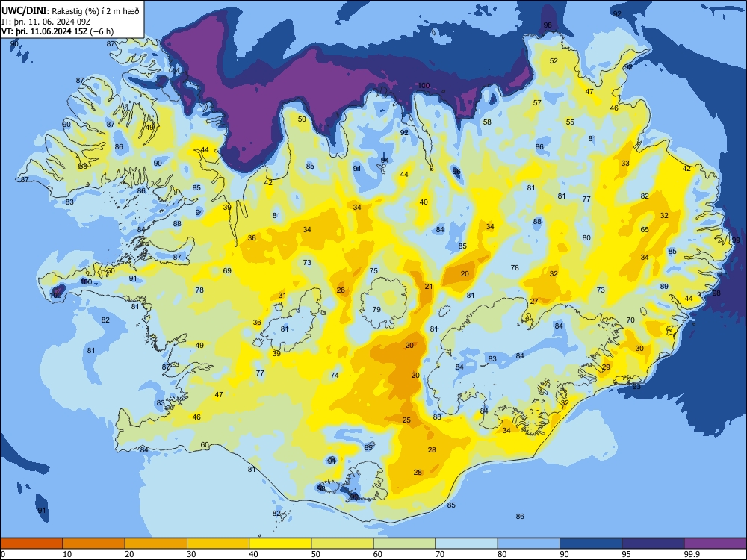Click the humidity value '94' on map

(x=385, y=160)
